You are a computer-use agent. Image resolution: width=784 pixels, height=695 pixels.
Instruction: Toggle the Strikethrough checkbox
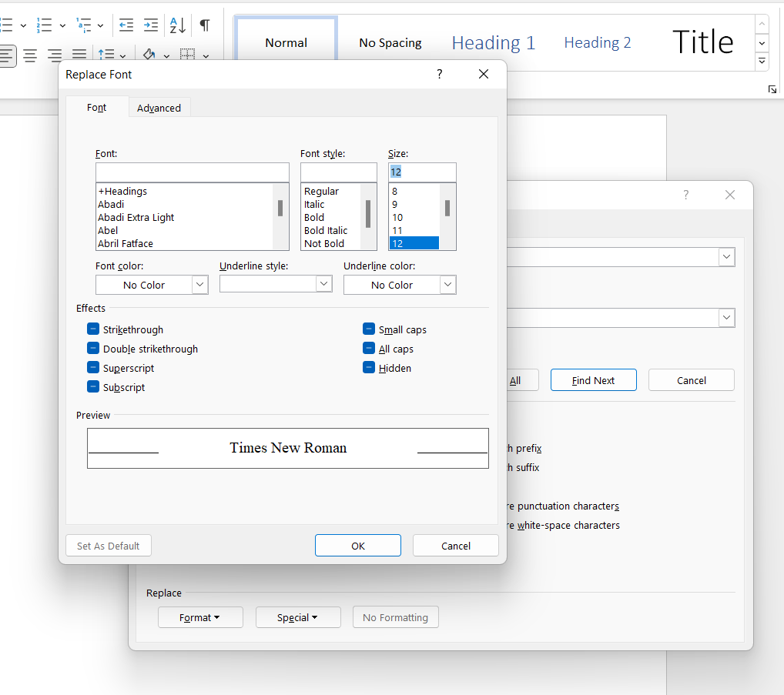(93, 329)
